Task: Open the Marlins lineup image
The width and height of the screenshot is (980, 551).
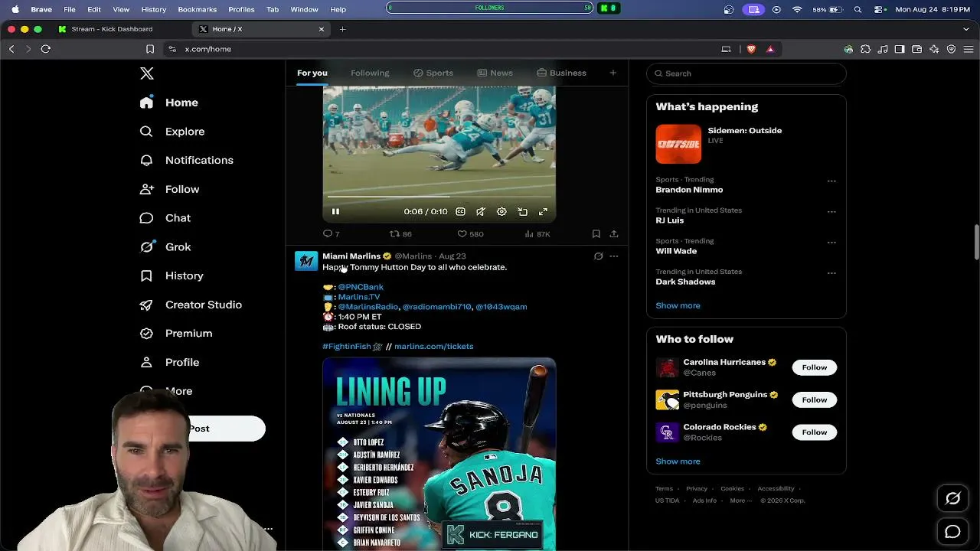Action: click(439, 454)
